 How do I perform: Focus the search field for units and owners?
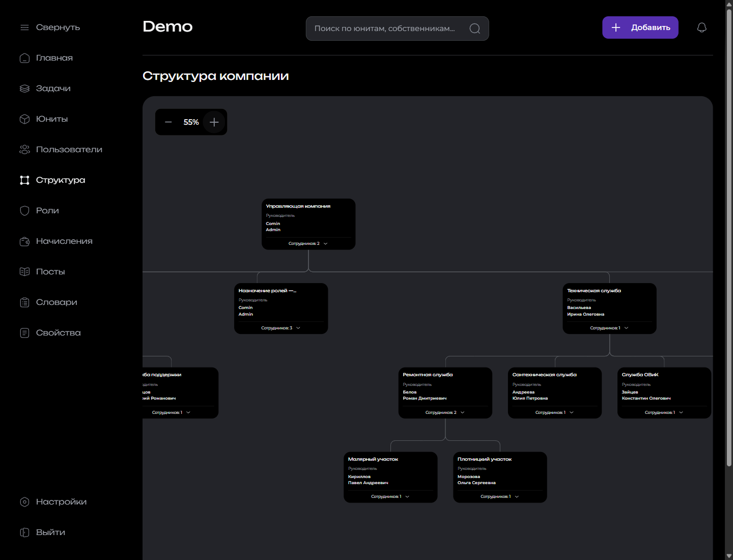[397, 29]
